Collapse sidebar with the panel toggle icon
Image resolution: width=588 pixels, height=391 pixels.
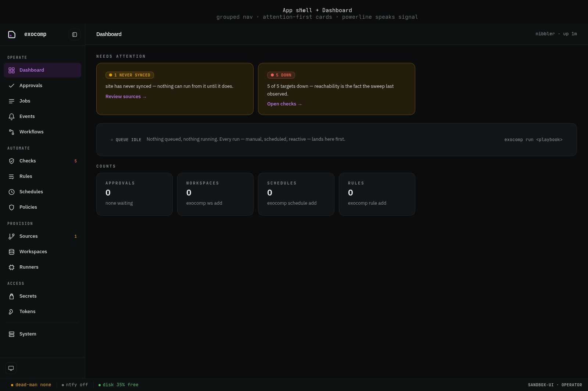point(75,35)
